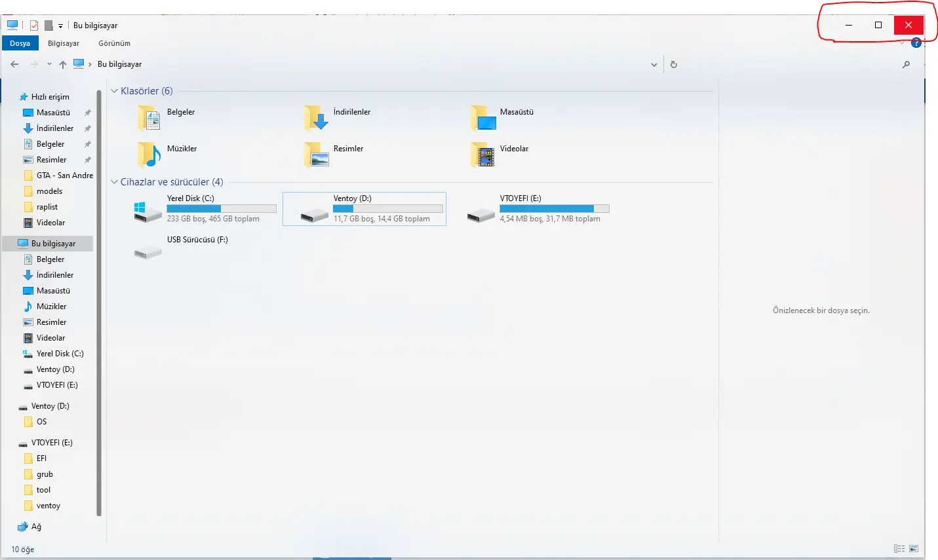Go back using the back arrow
The image size is (938, 560).
pyautogui.click(x=14, y=64)
